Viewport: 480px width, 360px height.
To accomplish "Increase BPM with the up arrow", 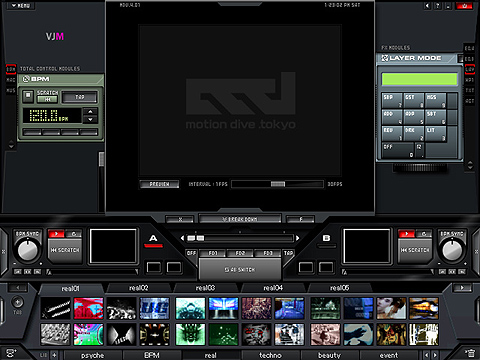I will tap(90, 112).
